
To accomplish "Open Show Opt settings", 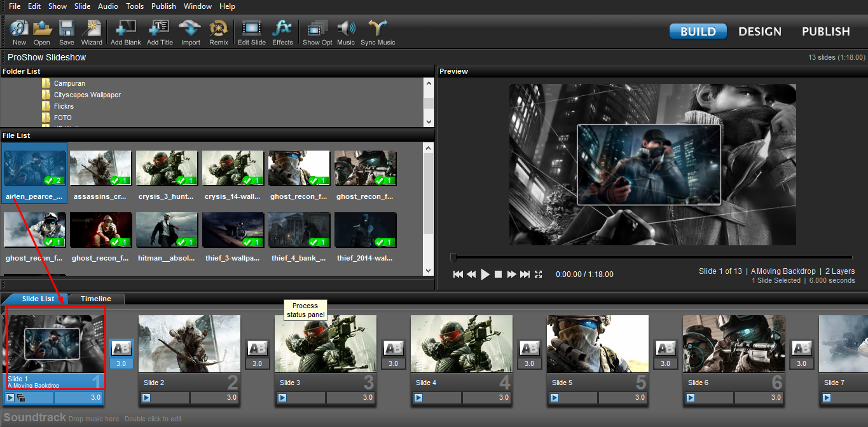I will point(317,29).
